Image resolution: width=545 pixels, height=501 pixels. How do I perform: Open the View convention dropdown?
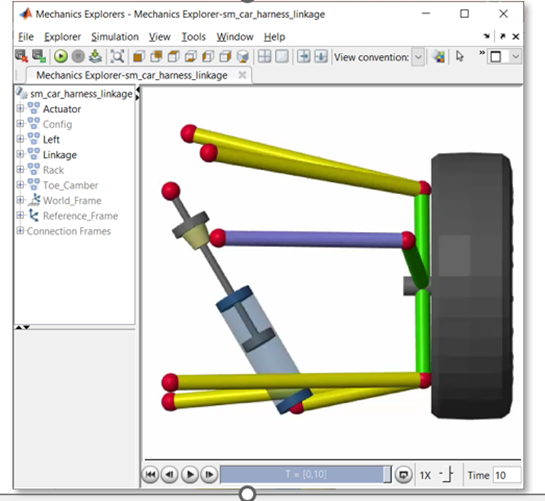(x=418, y=57)
